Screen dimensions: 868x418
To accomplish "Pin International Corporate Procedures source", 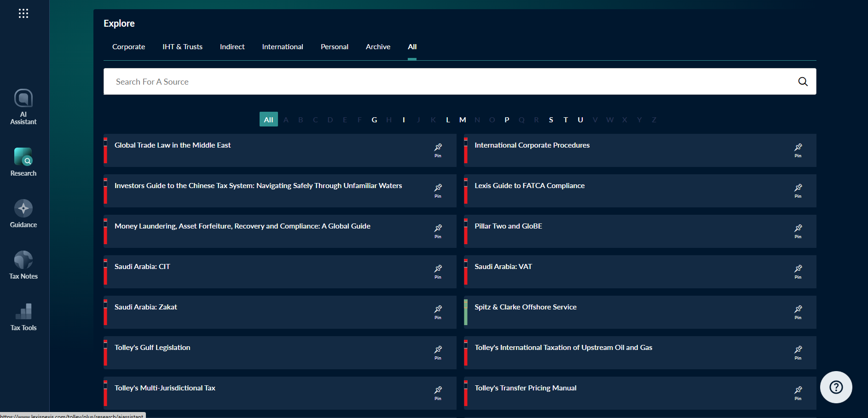I will click(x=798, y=150).
